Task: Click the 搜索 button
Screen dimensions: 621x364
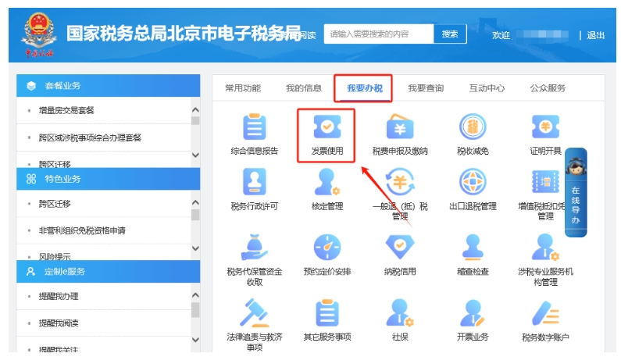Action: coord(450,34)
